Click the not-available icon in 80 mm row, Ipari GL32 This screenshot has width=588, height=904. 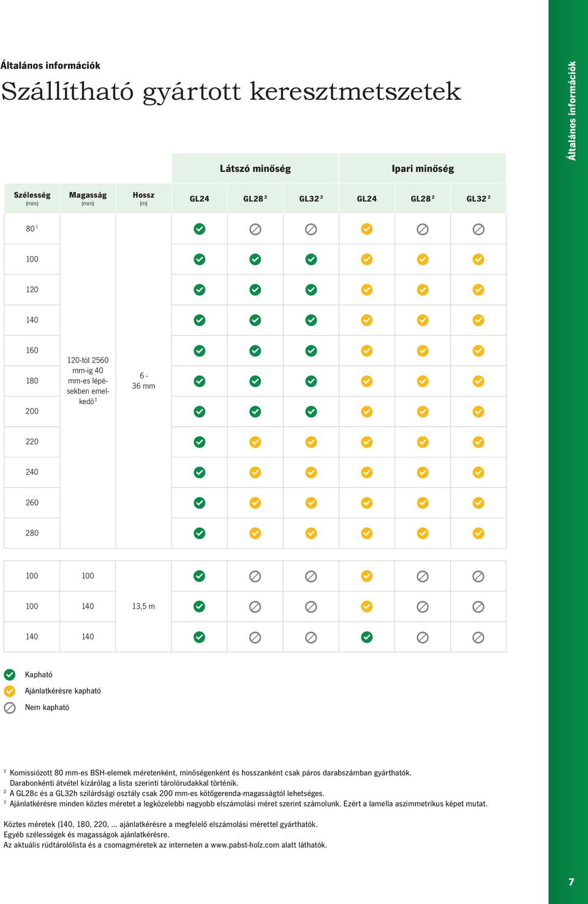[478, 229]
